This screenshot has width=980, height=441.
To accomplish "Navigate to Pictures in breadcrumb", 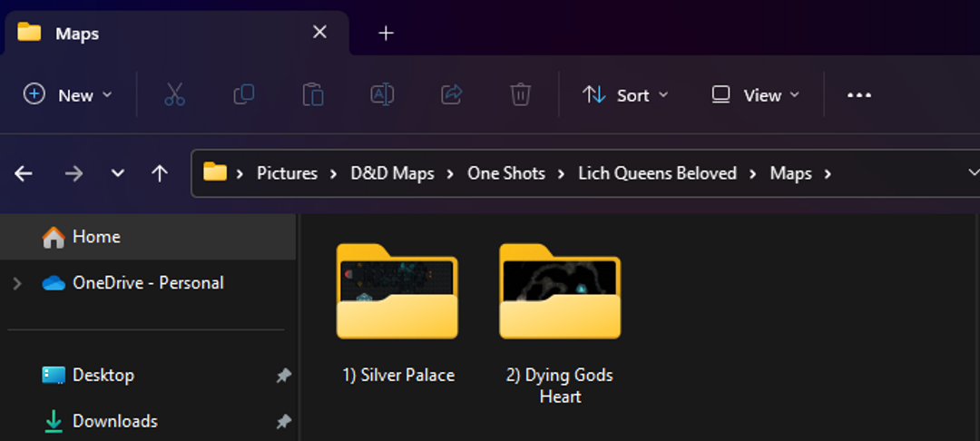I will coord(287,173).
